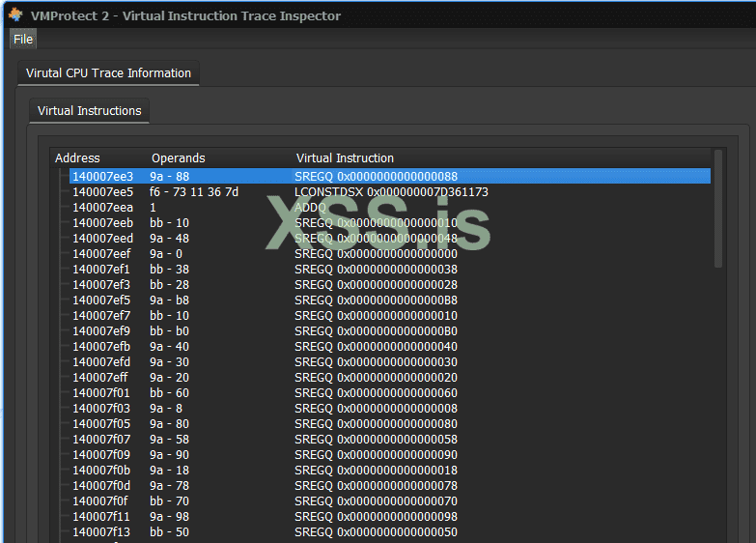The width and height of the screenshot is (756, 543).
Task: Click instruction SREGQ 0x0000000000000050
Action: click(x=377, y=531)
